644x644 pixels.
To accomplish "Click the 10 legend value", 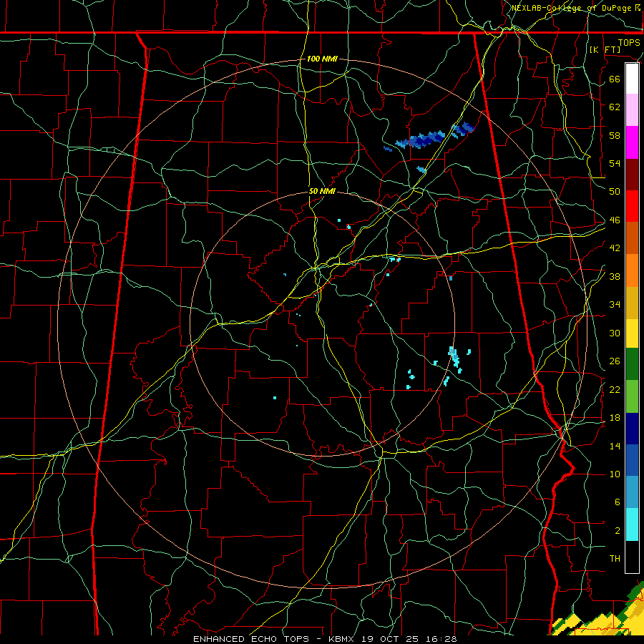I will (x=615, y=474).
